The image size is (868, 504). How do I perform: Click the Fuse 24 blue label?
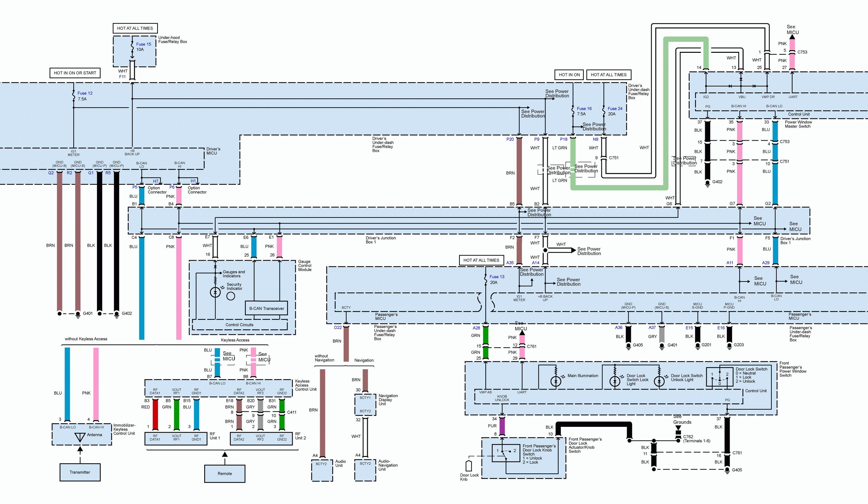(615, 109)
